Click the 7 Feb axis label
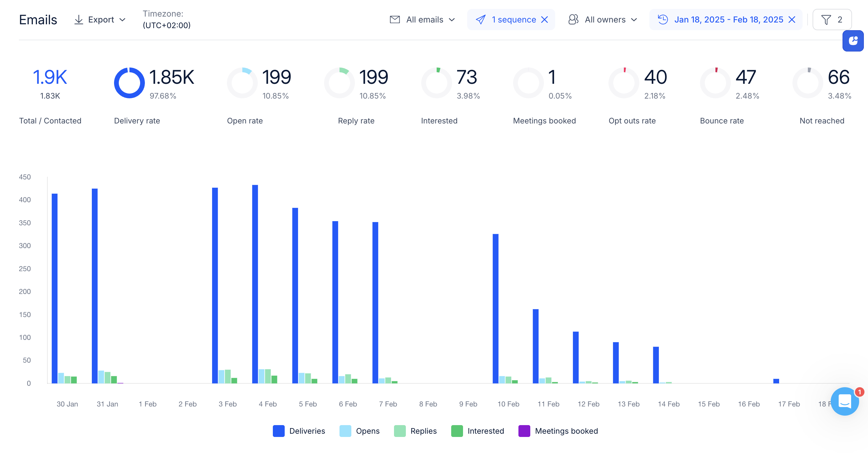 coord(388,404)
